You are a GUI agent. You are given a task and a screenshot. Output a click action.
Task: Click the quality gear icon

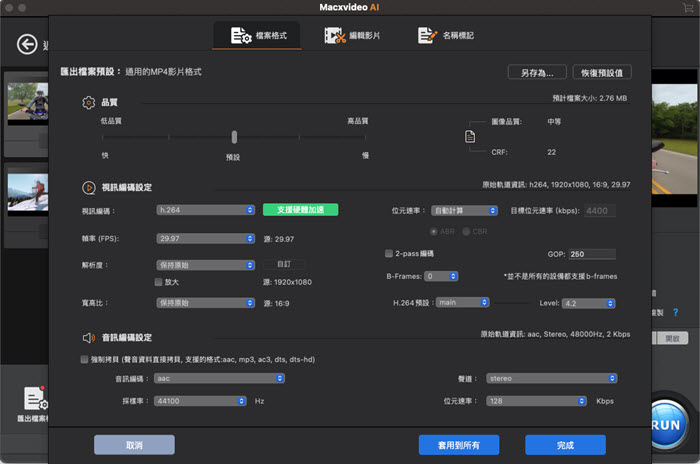click(x=88, y=102)
